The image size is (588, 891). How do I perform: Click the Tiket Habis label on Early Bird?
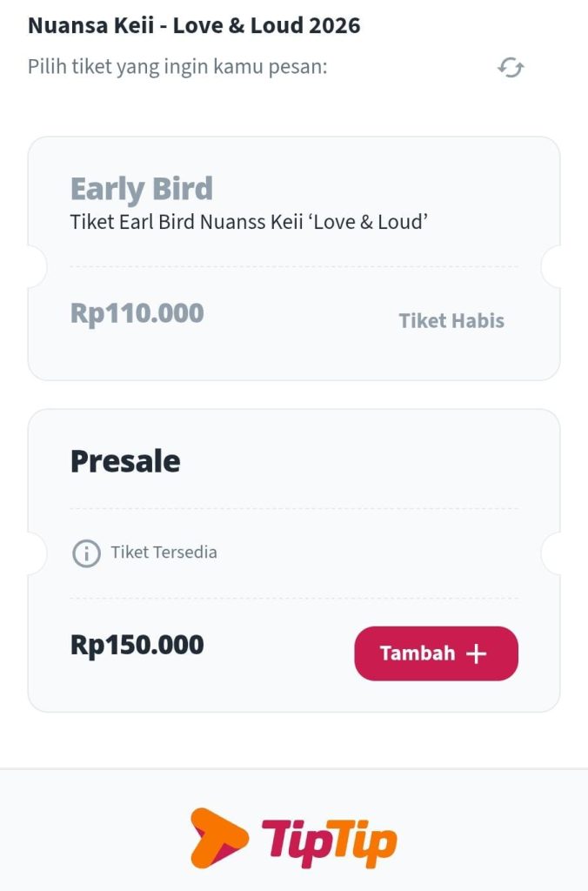coord(451,320)
